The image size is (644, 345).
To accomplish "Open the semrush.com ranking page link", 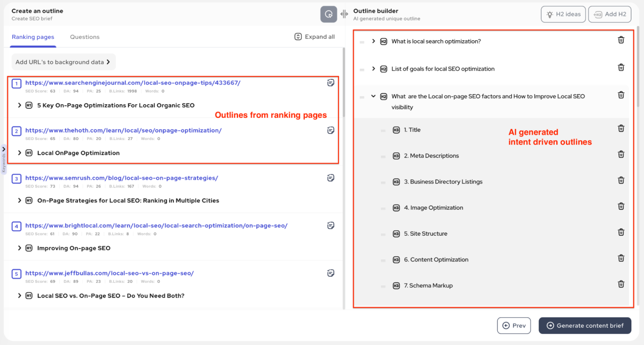I will pos(122,178).
